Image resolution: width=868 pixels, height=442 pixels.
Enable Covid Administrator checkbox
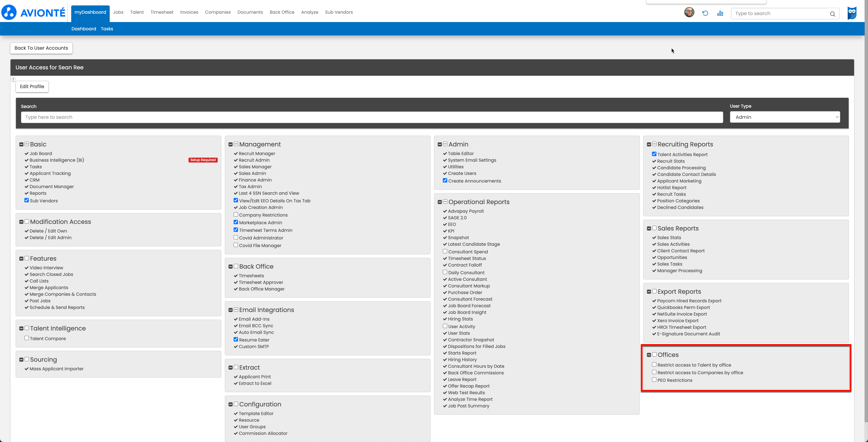click(x=236, y=237)
